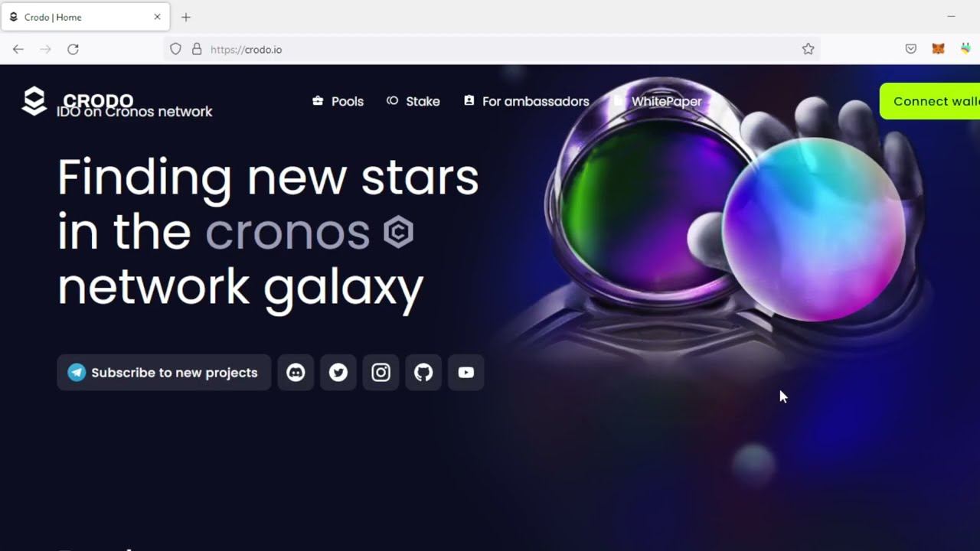Click the Connect wallet button
980x551 pixels.
pyautogui.click(x=930, y=101)
